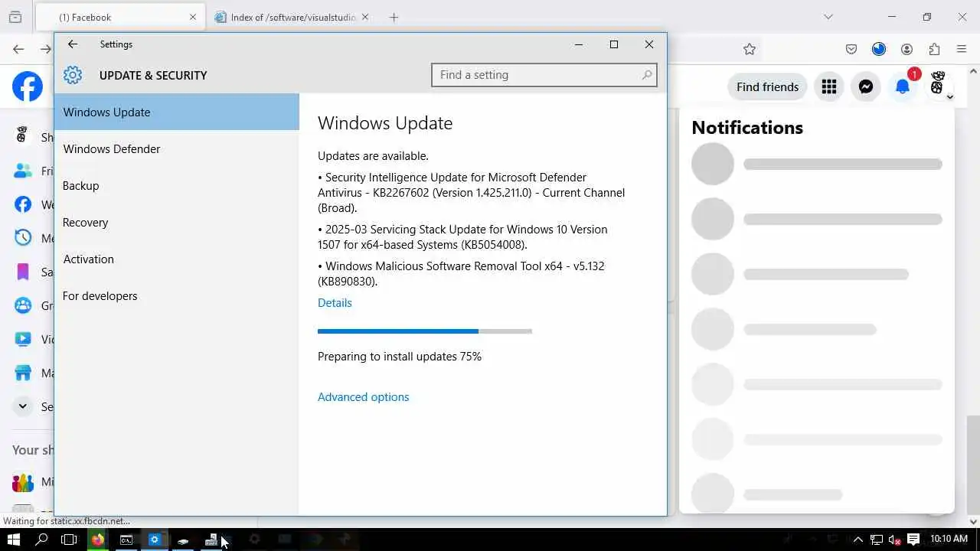980x551 pixels.
Task: Click the KB890830 Malicious Software Removal entry
Action: click(x=462, y=274)
